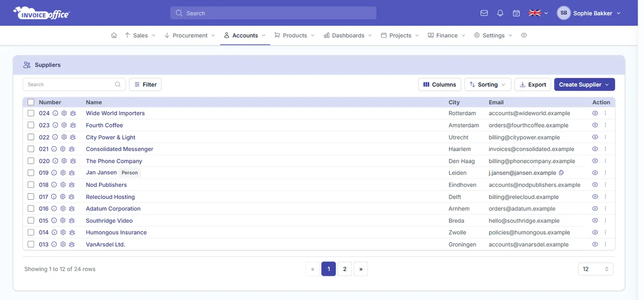Open the mail inbox icon
The image size is (644, 300).
pos(484,13)
